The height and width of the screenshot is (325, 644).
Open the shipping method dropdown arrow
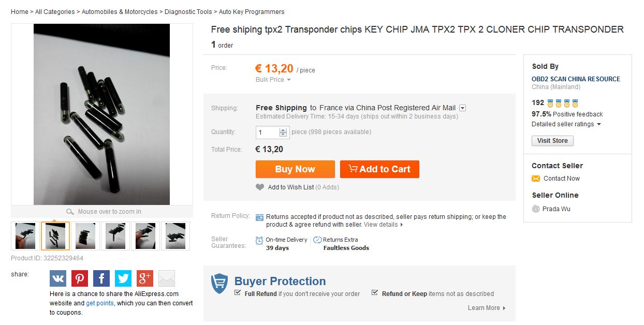[463, 108]
